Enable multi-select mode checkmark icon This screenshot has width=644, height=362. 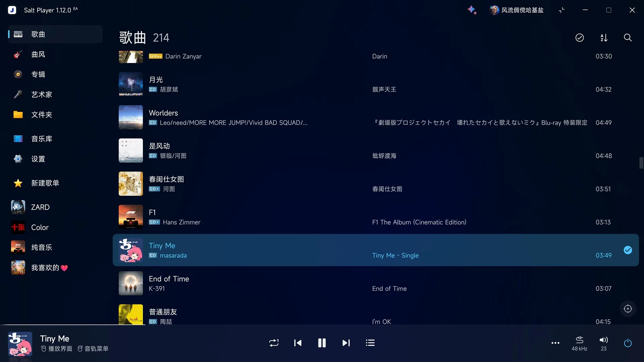pyautogui.click(x=580, y=38)
